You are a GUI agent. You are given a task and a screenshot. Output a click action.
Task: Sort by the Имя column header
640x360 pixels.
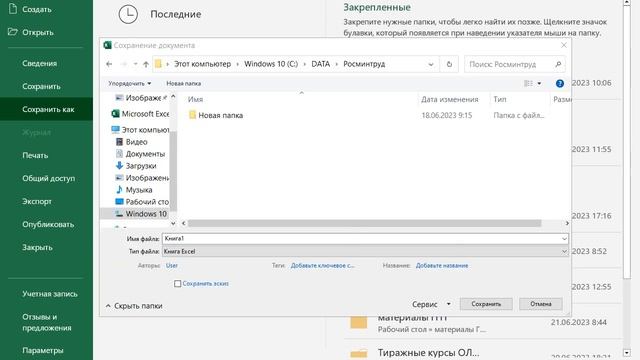click(x=196, y=99)
